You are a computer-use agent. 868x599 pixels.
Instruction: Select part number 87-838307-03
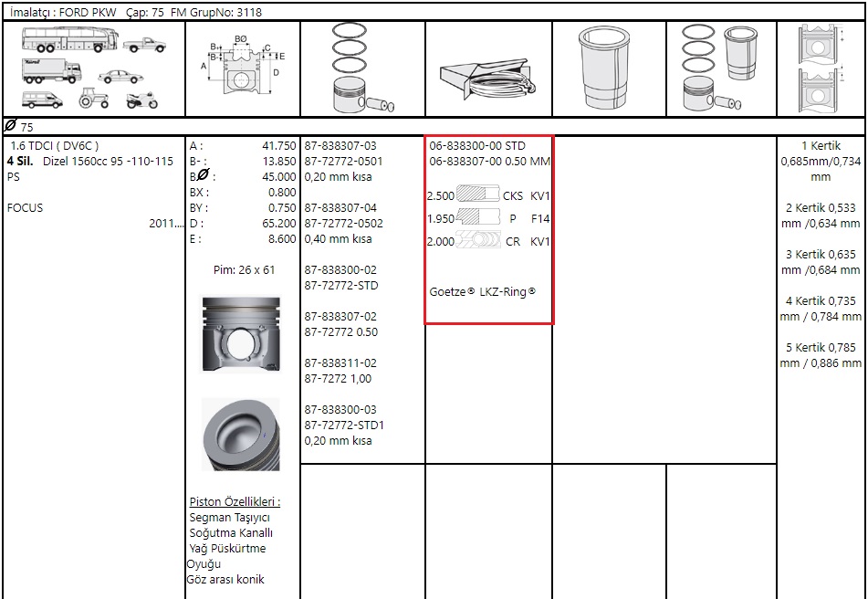(x=340, y=146)
